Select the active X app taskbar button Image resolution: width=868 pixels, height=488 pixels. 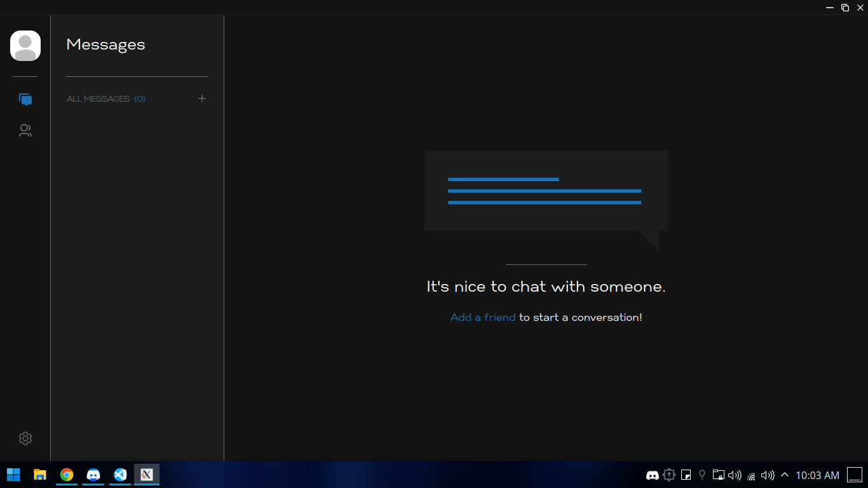[147, 475]
